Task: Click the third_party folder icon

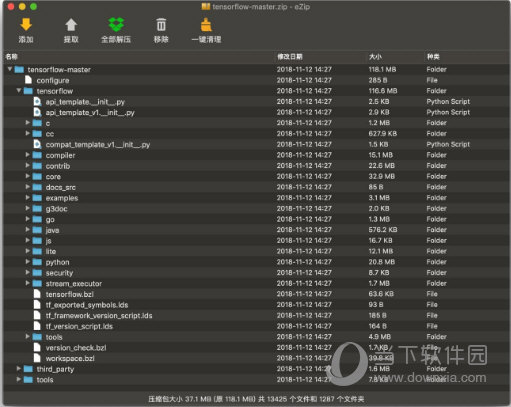Action: tap(28, 369)
